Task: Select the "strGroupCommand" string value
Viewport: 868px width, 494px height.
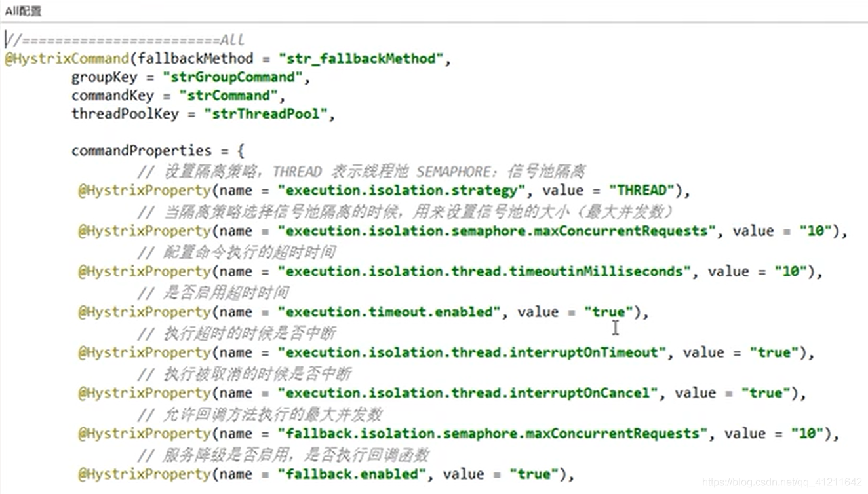Action: (x=233, y=77)
